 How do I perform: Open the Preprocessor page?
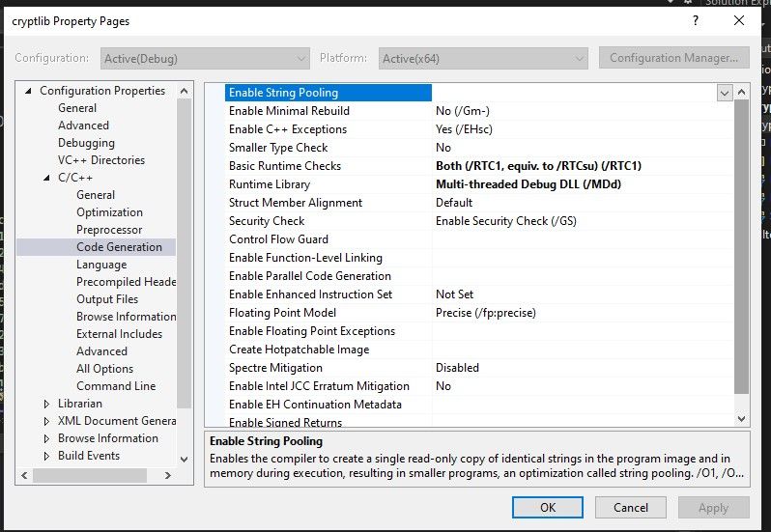tap(109, 230)
